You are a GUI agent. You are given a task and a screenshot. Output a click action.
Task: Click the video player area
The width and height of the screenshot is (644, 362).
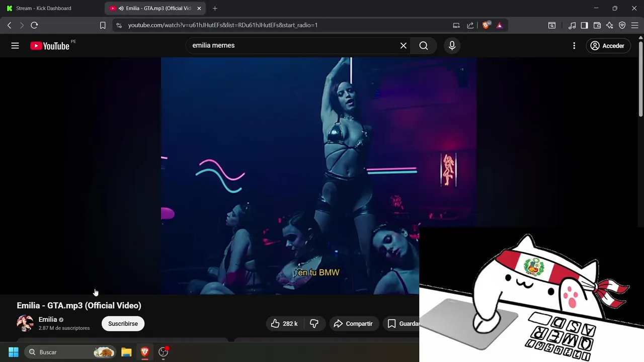point(318,175)
